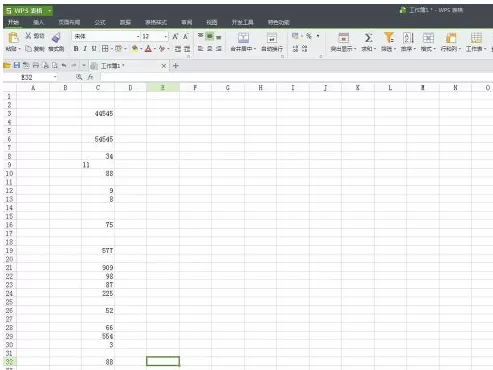493x370 pixels.
Task: Expand the border style dropdown arrow
Action: click(112, 49)
